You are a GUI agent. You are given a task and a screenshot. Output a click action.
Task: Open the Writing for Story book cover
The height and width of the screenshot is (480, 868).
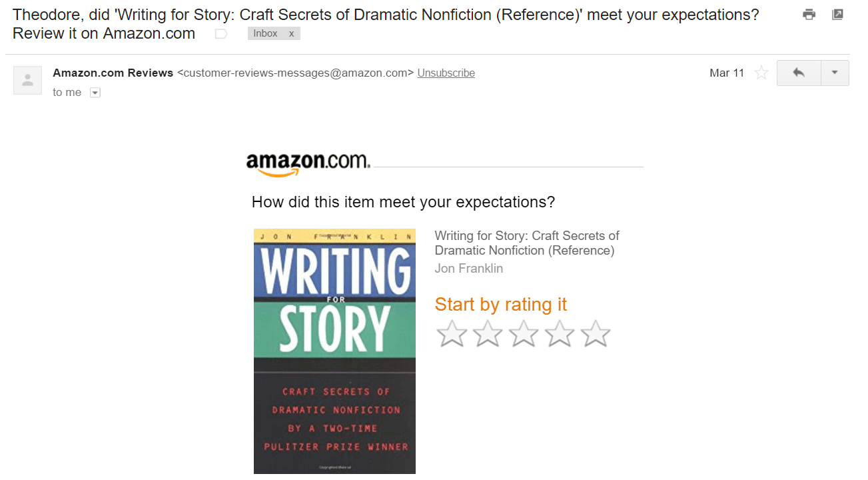tap(334, 351)
